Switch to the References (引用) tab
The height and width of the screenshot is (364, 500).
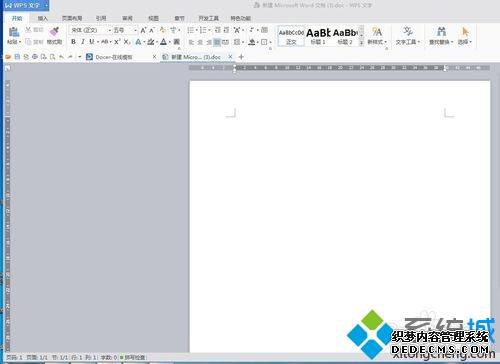click(101, 18)
